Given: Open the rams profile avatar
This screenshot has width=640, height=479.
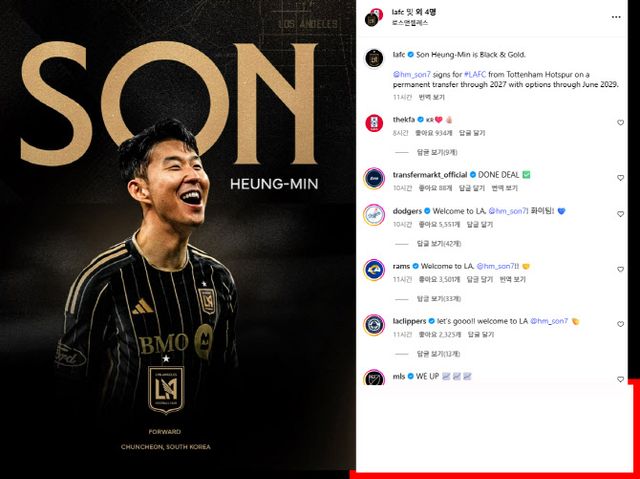Looking at the screenshot, I should 374,270.
